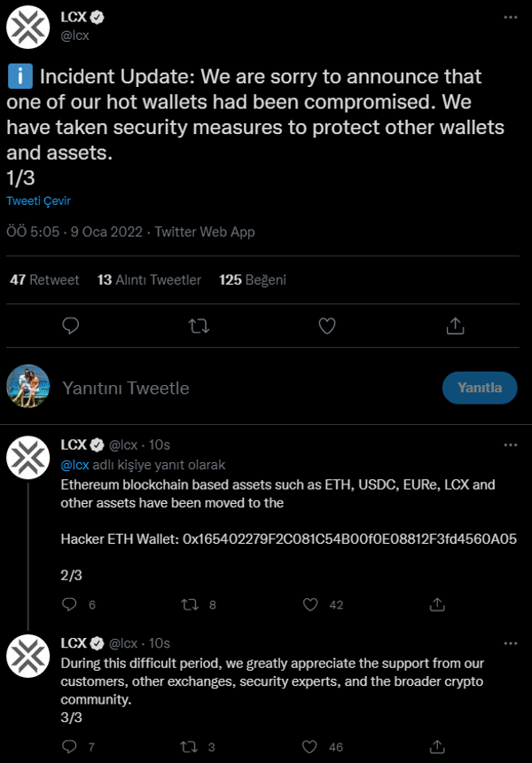Open the Share tweet icon
532x763 pixels.
[455, 326]
